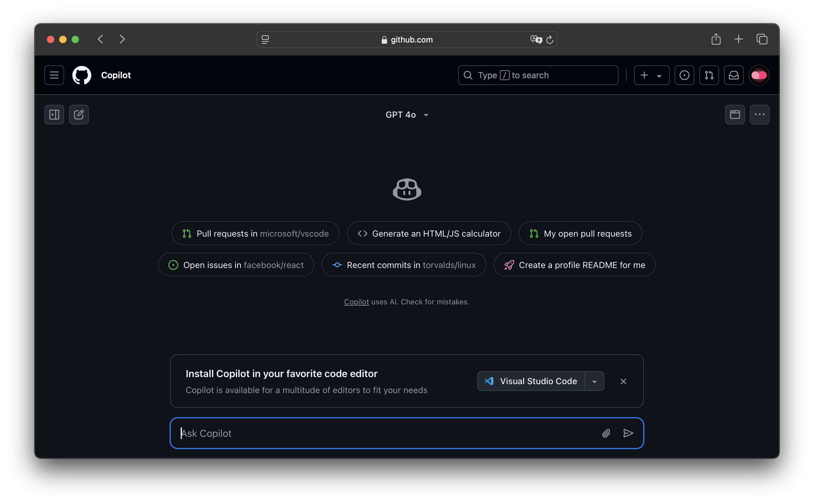Image resolution: width=814 pixels, height=504 pixels.
Task: Go to GitHub home via Octocat logo
Action: [x=82, y=75]
